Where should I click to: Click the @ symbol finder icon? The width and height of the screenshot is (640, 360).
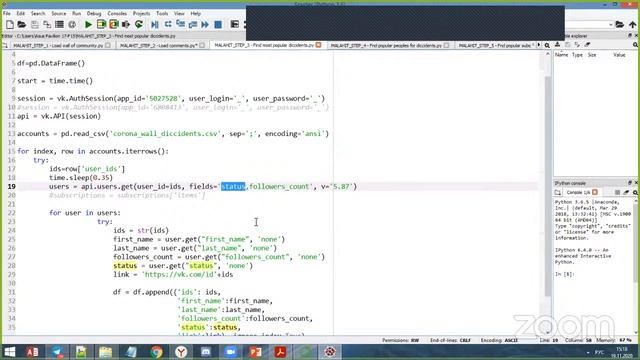pyautogui.click(x=72, y=24)
